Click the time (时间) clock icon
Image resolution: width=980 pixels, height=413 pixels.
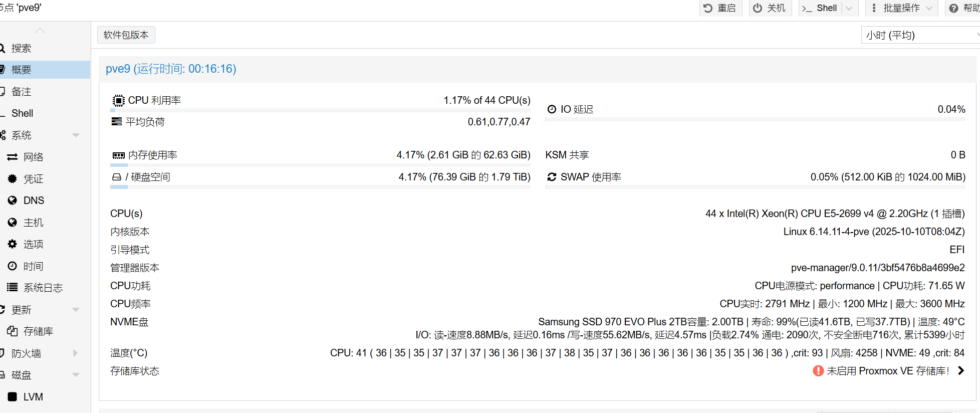coord(13,266)
